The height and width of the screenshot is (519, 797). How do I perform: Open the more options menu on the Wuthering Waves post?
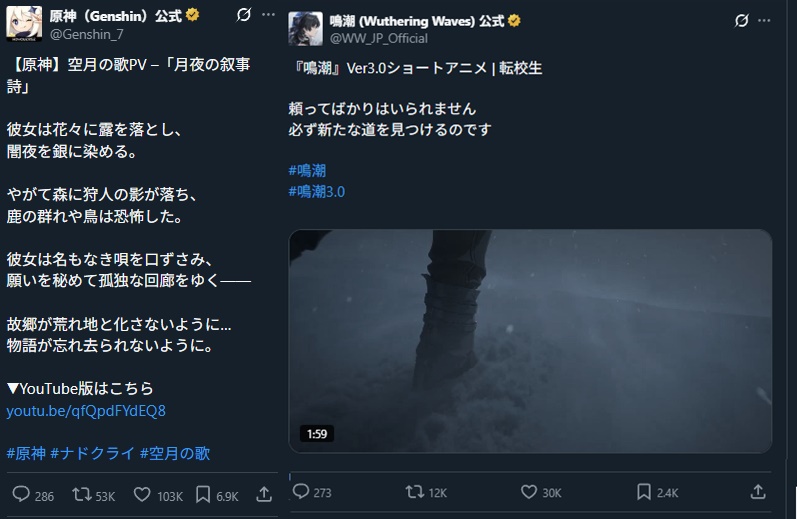click(764, 20)
